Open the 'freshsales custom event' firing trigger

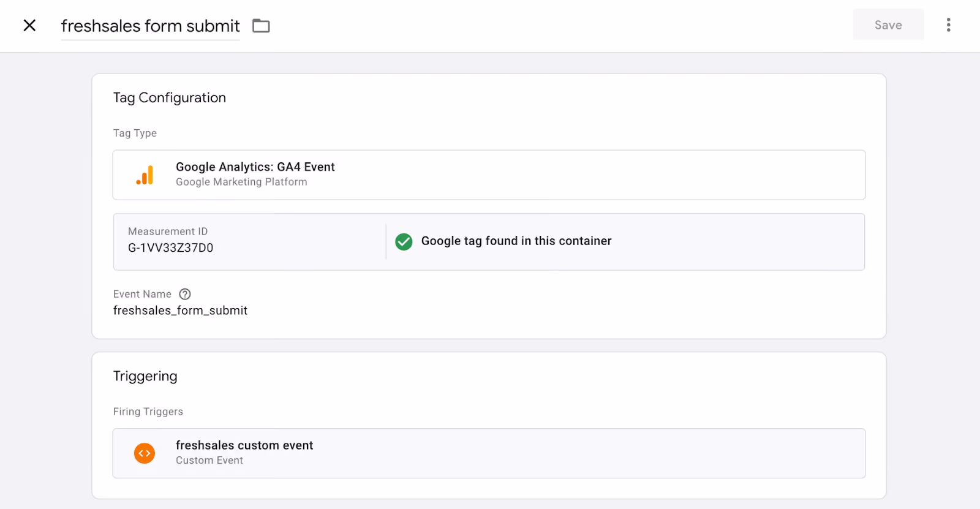489,453
